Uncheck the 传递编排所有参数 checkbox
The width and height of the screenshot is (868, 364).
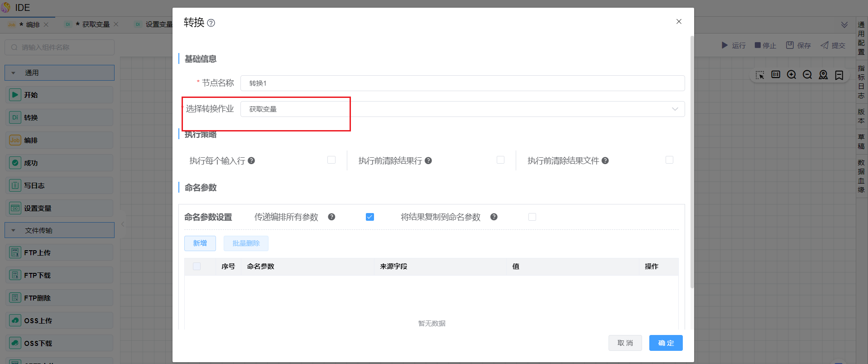tap(370, 217)
